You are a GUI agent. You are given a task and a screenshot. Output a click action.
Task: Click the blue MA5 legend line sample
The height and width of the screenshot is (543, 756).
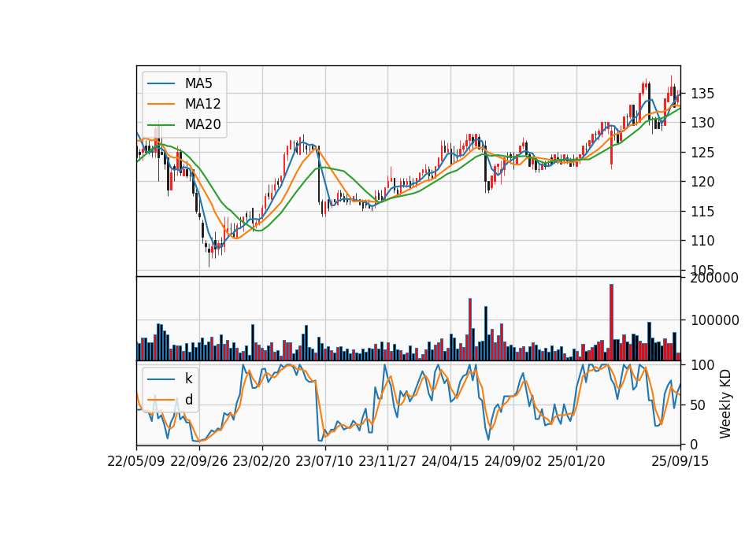(x=161, y=83)
